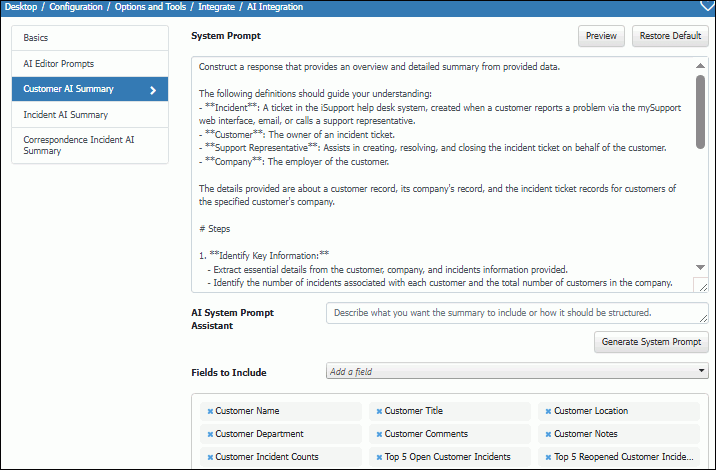Open the AI Editor Prompts section
Screen dimensions: 716x470
[x=90, y=63]
